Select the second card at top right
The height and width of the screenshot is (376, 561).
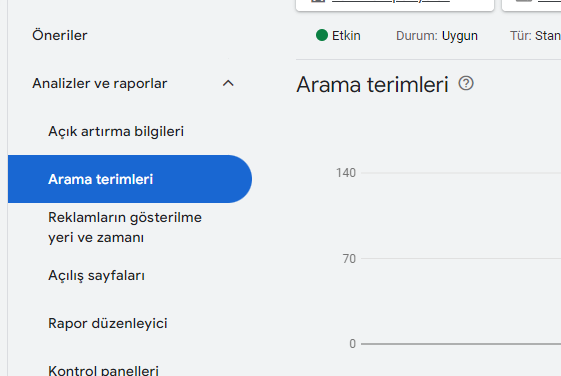click(531, 5)
